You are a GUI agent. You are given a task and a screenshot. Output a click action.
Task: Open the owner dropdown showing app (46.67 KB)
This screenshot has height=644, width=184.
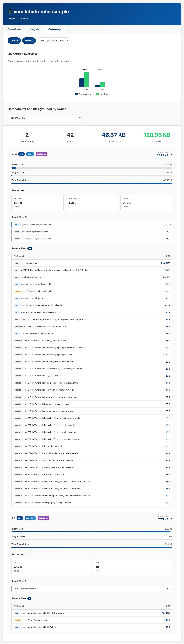45,118
